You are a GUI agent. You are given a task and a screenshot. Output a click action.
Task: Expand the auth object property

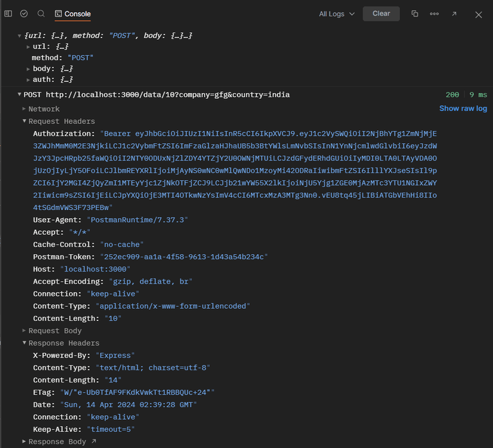(x=28, y=80)
